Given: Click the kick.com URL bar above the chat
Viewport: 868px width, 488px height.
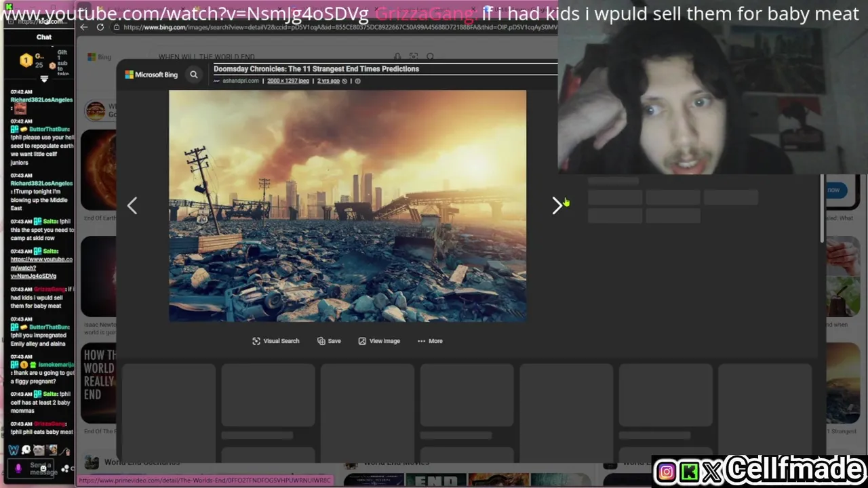Looking at the screenshot, I should [x=44, y=22].
